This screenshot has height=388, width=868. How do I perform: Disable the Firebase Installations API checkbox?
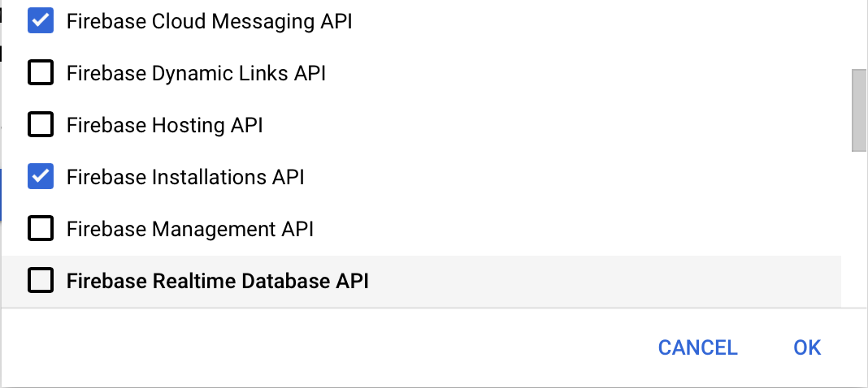pyautogui.click(x=41, y=177)
